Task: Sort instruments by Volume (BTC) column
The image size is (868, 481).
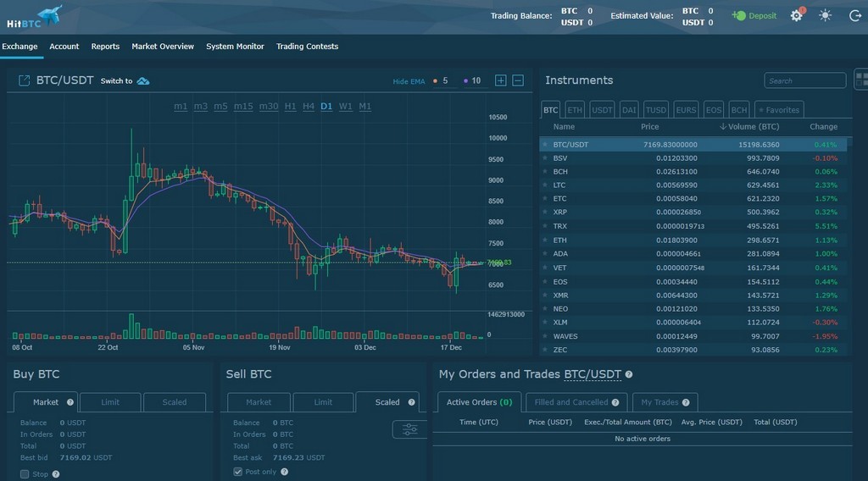Action: [x=749, y=127]
